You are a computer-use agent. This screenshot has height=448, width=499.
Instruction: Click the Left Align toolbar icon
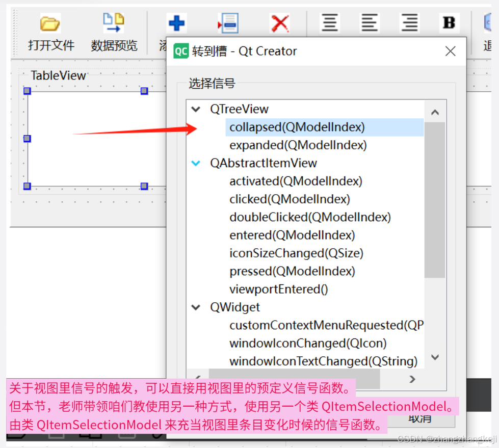tap(370, 22)
